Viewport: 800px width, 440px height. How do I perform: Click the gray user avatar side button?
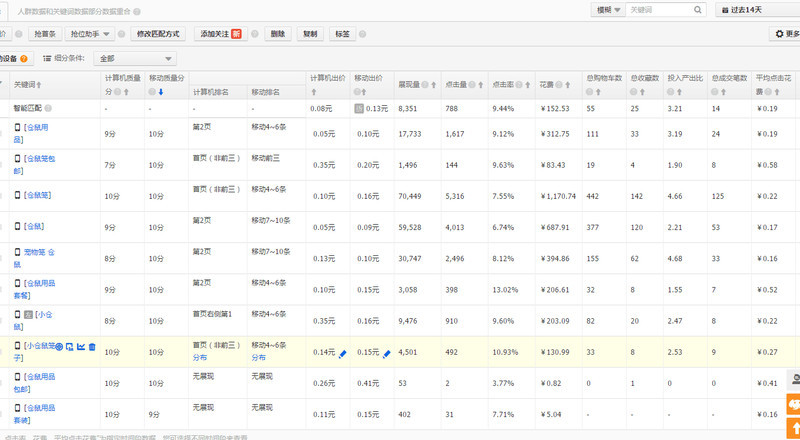pos(793,379)
